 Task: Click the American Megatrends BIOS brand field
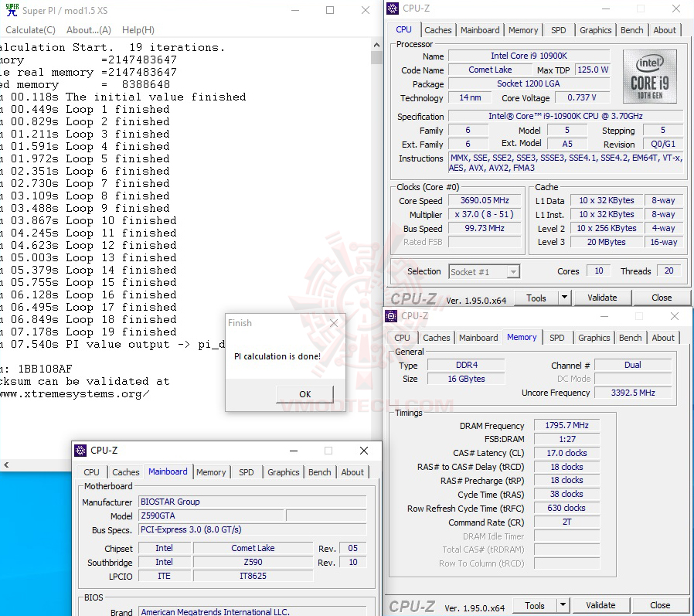[252, 611]
